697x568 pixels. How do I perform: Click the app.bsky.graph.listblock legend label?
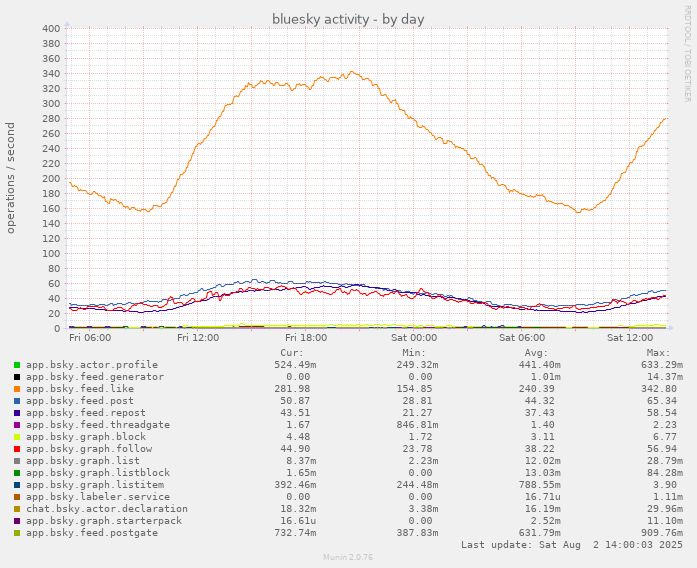coord(98,473)
